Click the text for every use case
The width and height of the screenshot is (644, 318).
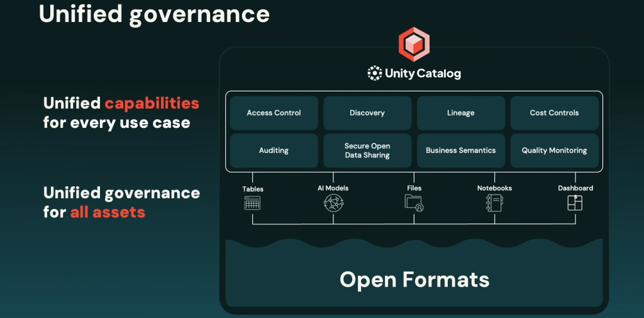point(116,122)
